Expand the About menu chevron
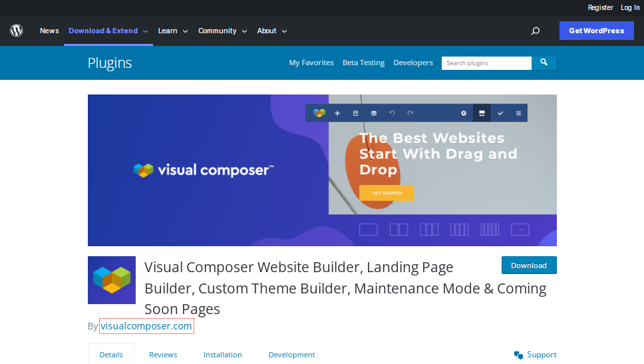The width and height of the screenshot is (644, 364). point(284,31)
